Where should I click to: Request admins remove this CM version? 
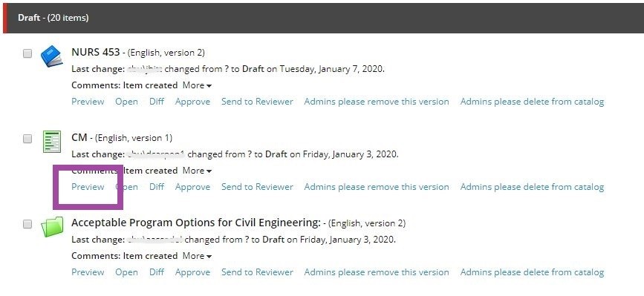click(x=377, y=187)
